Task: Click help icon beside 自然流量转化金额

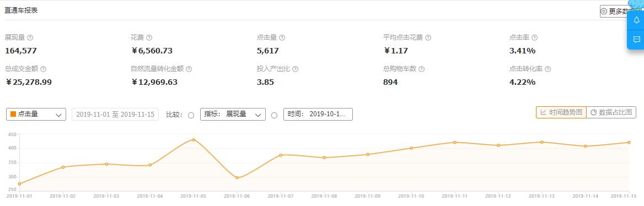Action: (x=189, y=69)
